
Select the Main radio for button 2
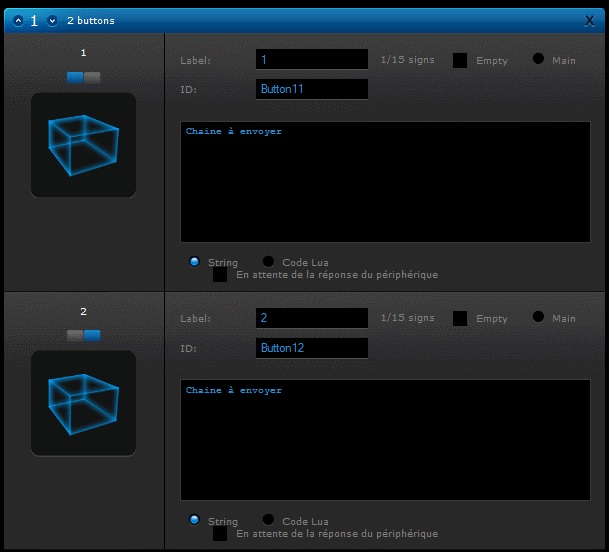(x=538, y=317)
